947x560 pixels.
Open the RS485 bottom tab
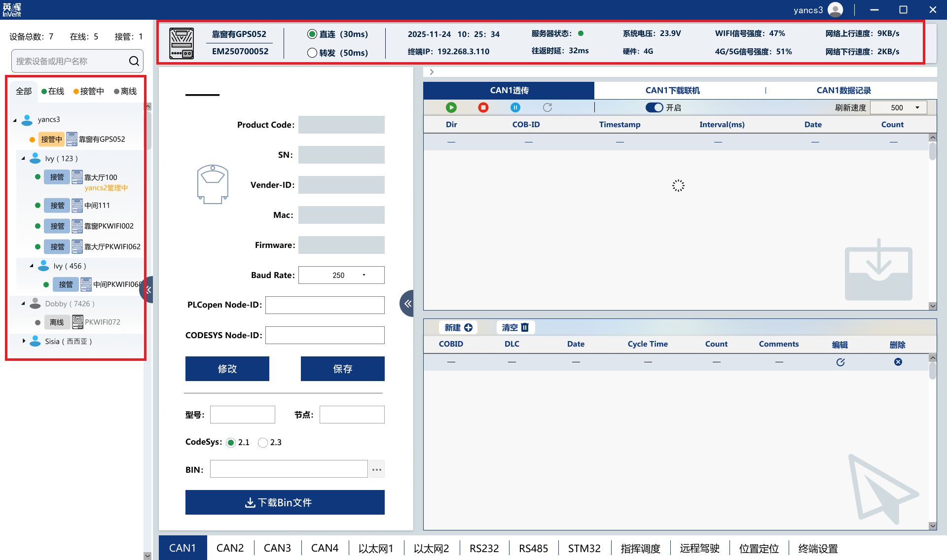tap(533, 548)
